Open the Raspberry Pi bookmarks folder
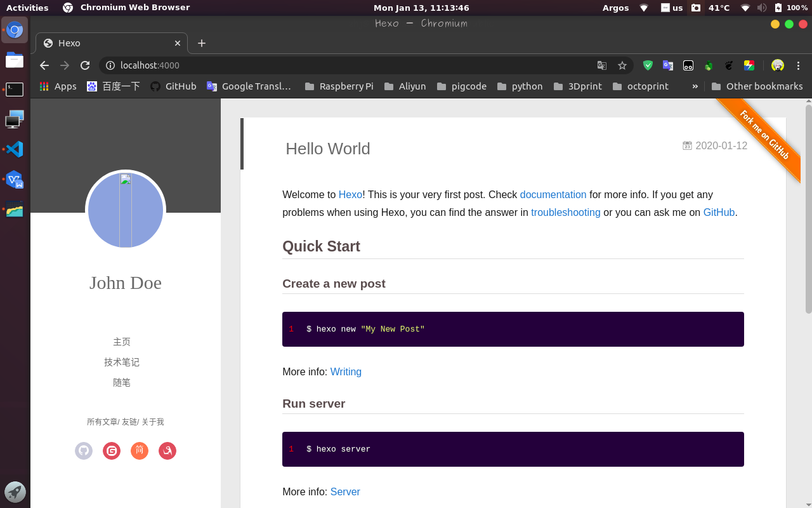 pyautogui.click(x=339, y=86)
